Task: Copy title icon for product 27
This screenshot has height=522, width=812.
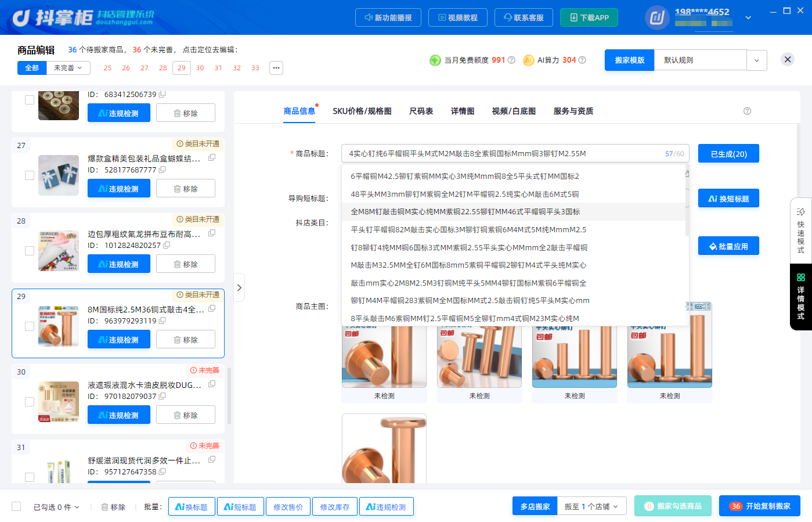Action: pos(212,157)
